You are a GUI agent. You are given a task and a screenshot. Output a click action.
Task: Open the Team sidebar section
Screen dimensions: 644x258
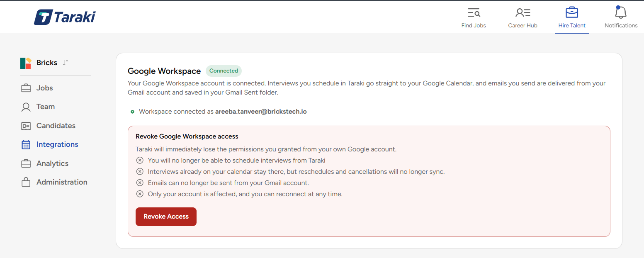point(46,107)
